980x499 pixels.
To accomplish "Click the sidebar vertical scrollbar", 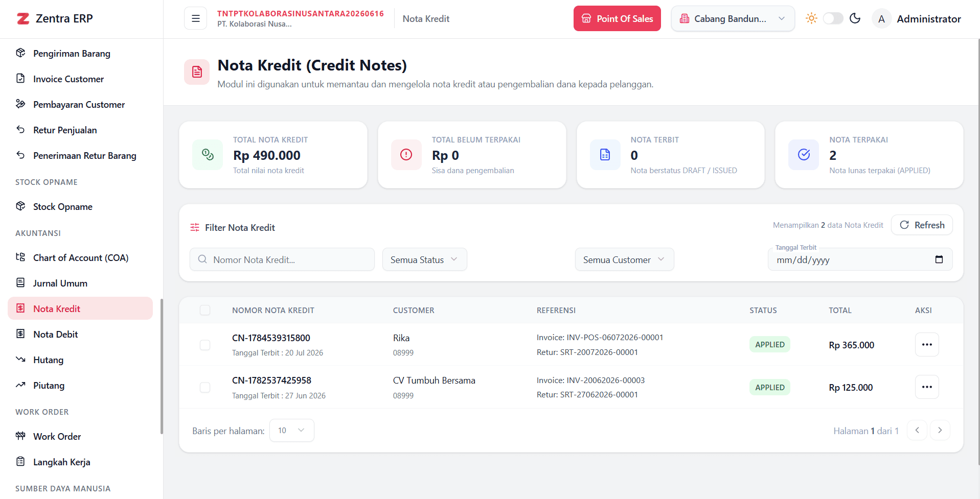I will coord(162,366).
